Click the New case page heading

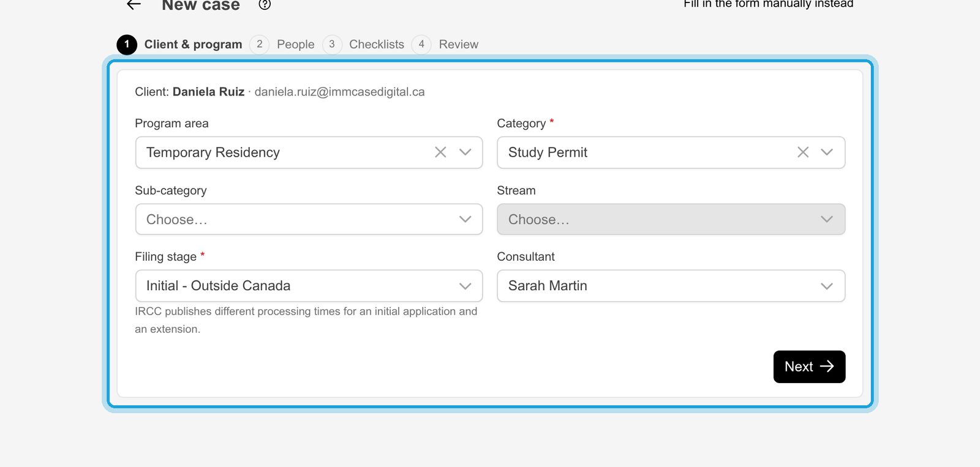pos(201,5)
